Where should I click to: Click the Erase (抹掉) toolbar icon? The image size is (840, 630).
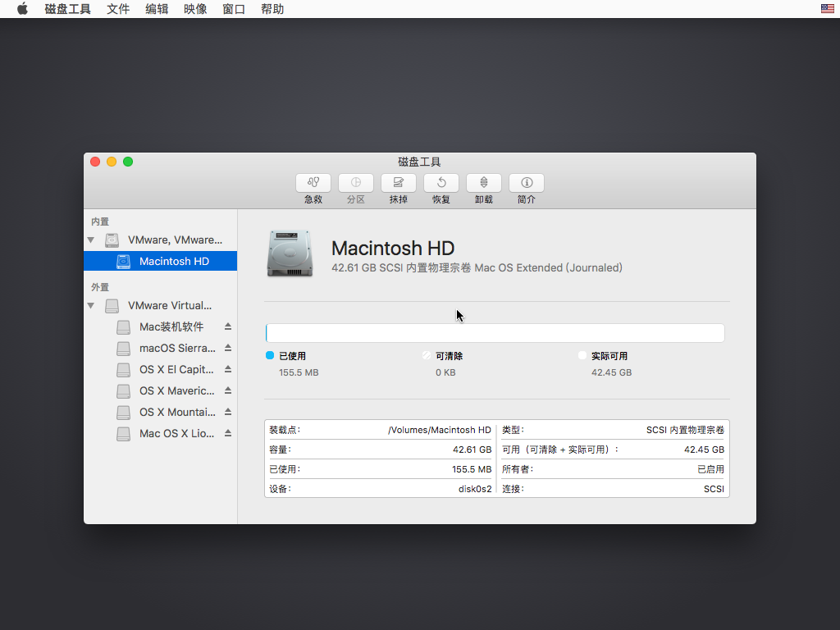[398, 183]
